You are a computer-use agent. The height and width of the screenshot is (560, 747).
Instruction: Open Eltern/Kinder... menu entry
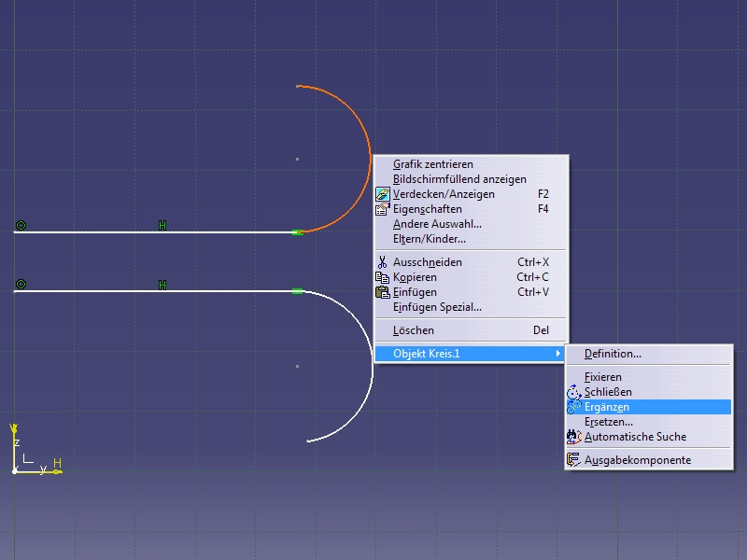472,239
